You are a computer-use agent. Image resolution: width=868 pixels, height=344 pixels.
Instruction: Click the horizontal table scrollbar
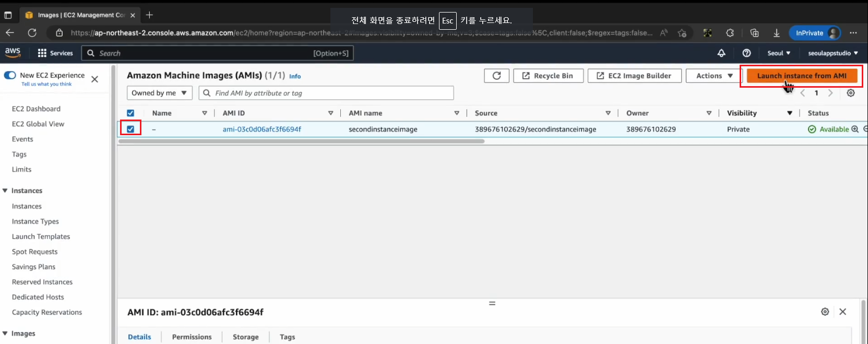click(302, 141)
